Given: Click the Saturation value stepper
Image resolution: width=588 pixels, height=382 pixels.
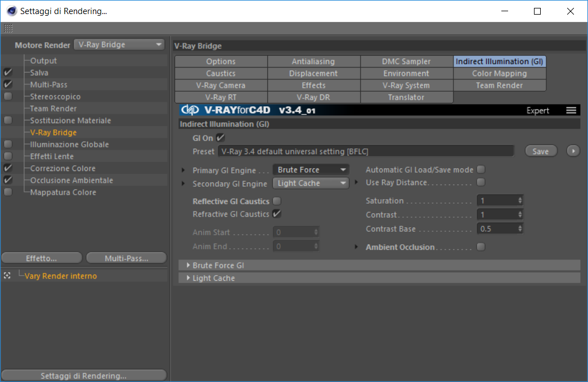Looking at the screenshot, I should pyautogui.click(x=520, y=200).
